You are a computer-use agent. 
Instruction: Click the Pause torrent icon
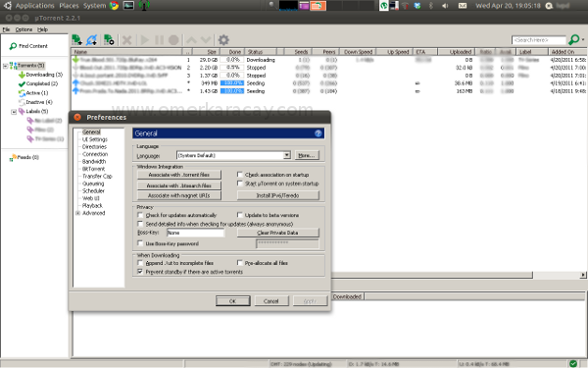pyautogui.click(x=160, y=40)
